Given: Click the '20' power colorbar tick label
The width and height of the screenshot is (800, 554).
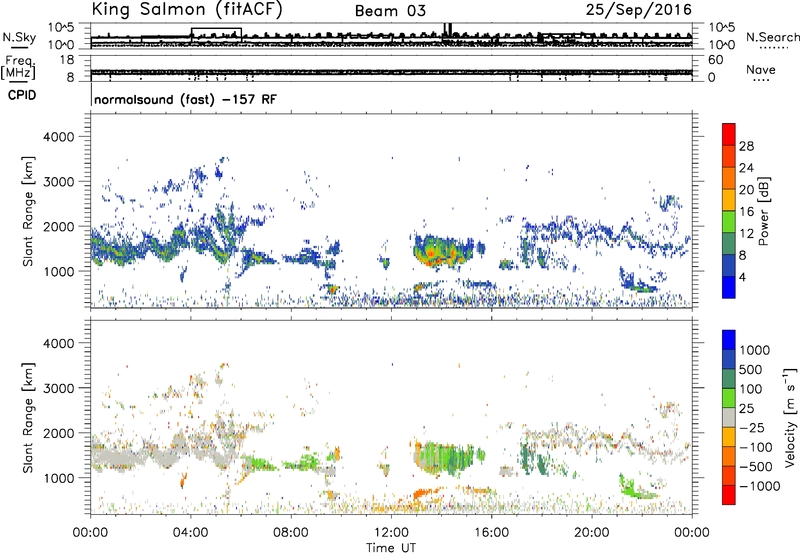Looking at the screenshot, I should tap(746, 190).
